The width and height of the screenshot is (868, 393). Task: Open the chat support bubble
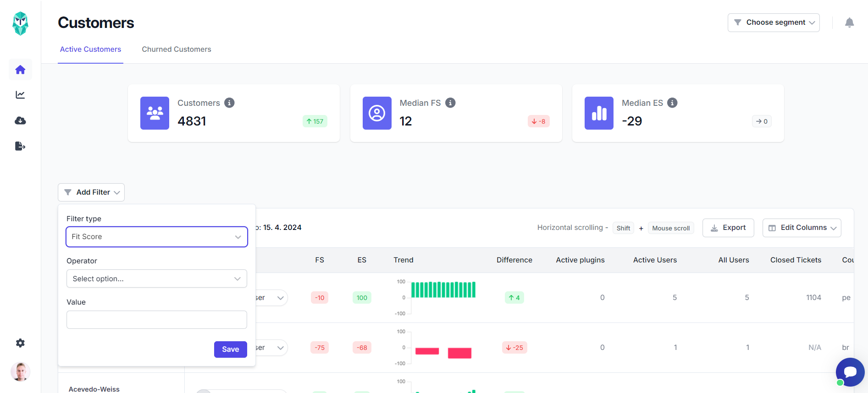(850, 372)
